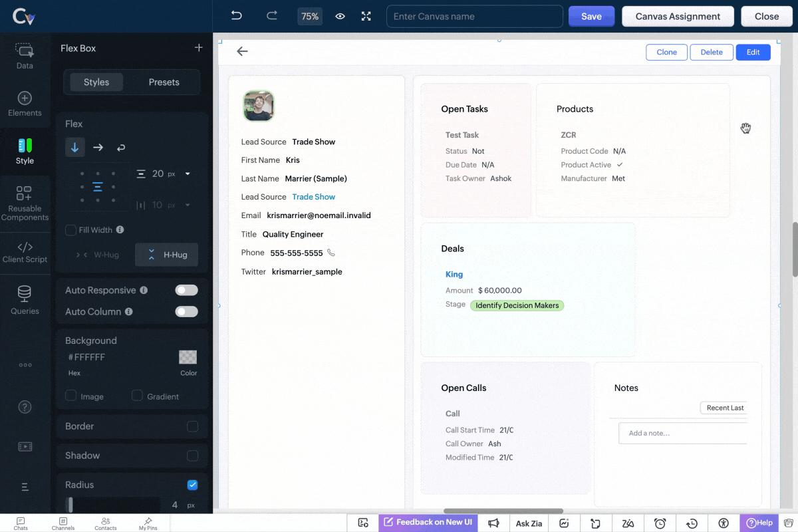The width and height of the screenshot is (798, 532).
Task: Check the Gradient background checkbox
Action: pos(137,396)
